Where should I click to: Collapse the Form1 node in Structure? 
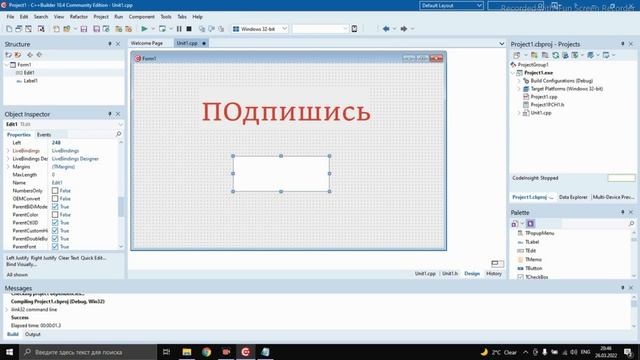[x=7, y=64]
